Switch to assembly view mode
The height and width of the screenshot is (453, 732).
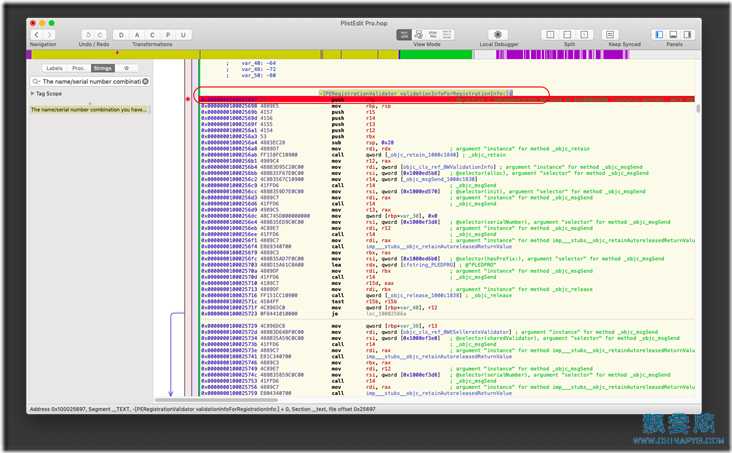404,35
